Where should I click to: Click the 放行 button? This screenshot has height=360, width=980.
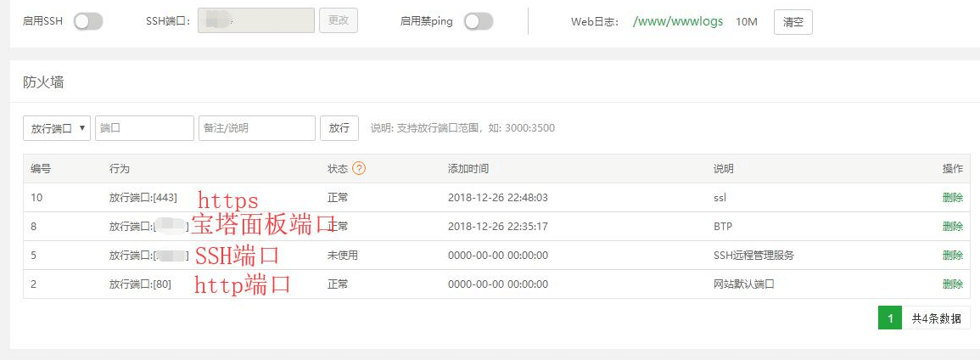point(339,128)
